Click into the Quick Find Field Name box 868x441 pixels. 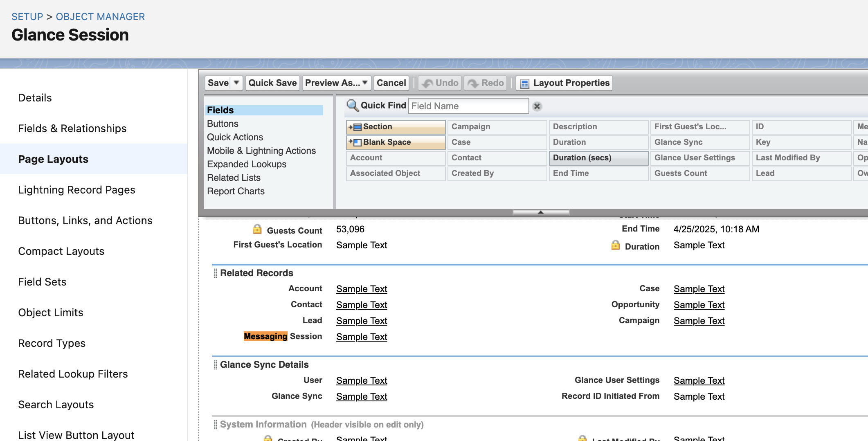click(468, 106)
